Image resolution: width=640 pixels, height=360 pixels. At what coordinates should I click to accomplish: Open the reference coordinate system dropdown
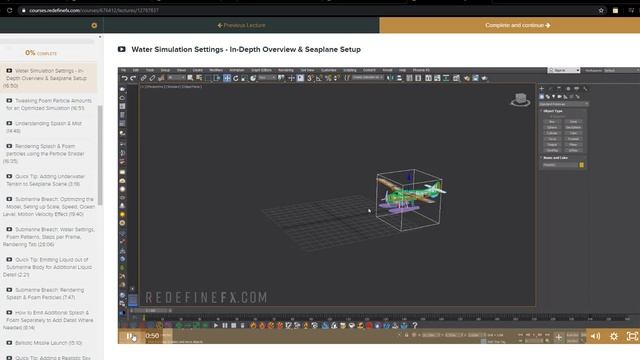coord(267,78)
